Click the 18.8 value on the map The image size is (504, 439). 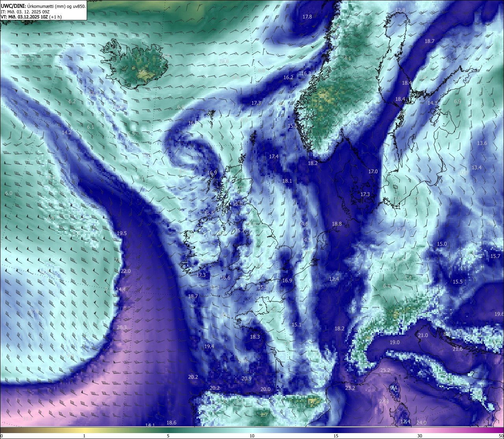pyautogui.click(x=337, y=224)
